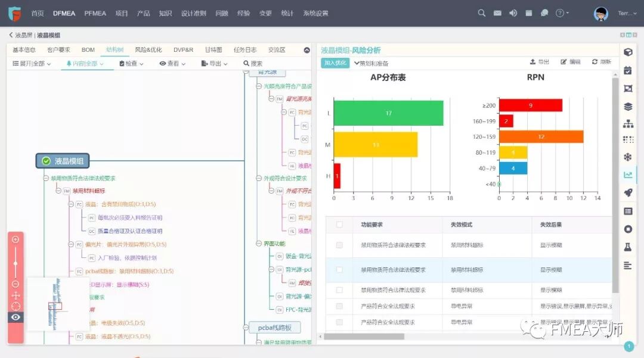Click the risk analysis 导出 button

point(539,62)
